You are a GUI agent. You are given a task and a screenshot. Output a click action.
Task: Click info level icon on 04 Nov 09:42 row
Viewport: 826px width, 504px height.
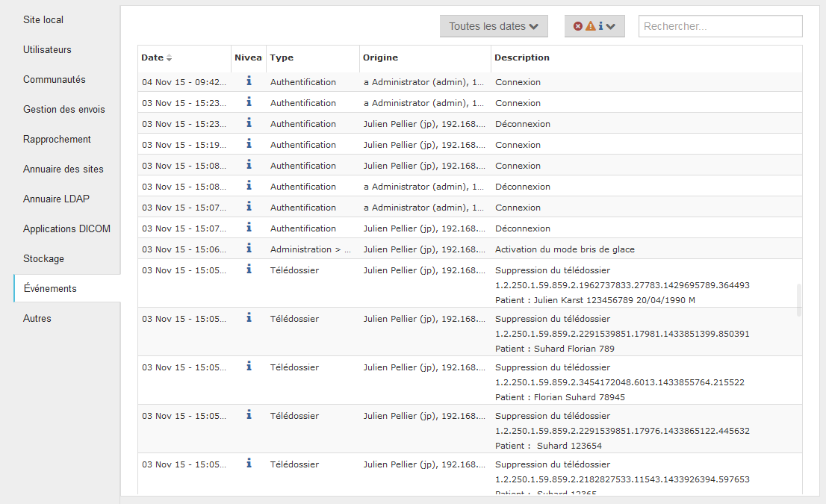coord(249,81)
